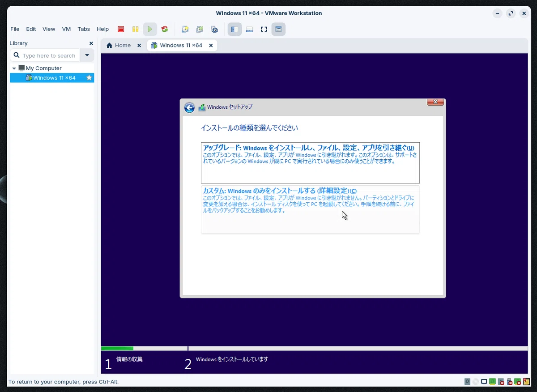Click the Ctrl-Alt status bar message

(64, 382)
